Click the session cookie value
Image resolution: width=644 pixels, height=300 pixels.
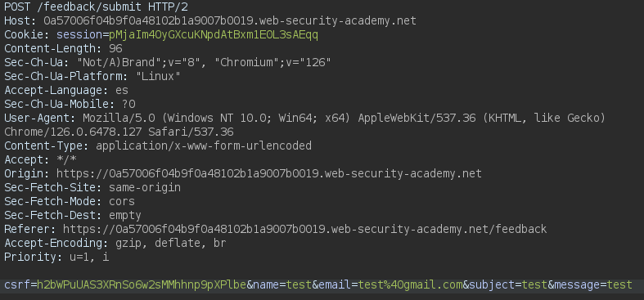click(x=214, y=35)
